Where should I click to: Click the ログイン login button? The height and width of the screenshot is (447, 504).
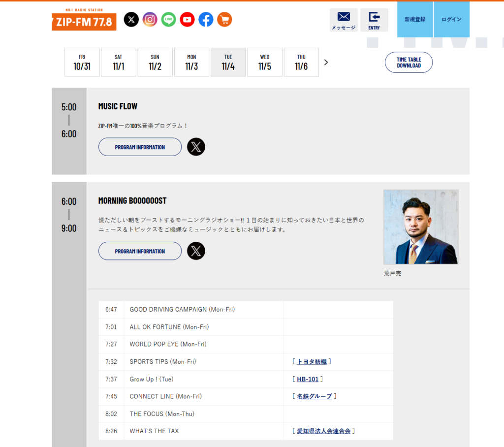[451, 20]
